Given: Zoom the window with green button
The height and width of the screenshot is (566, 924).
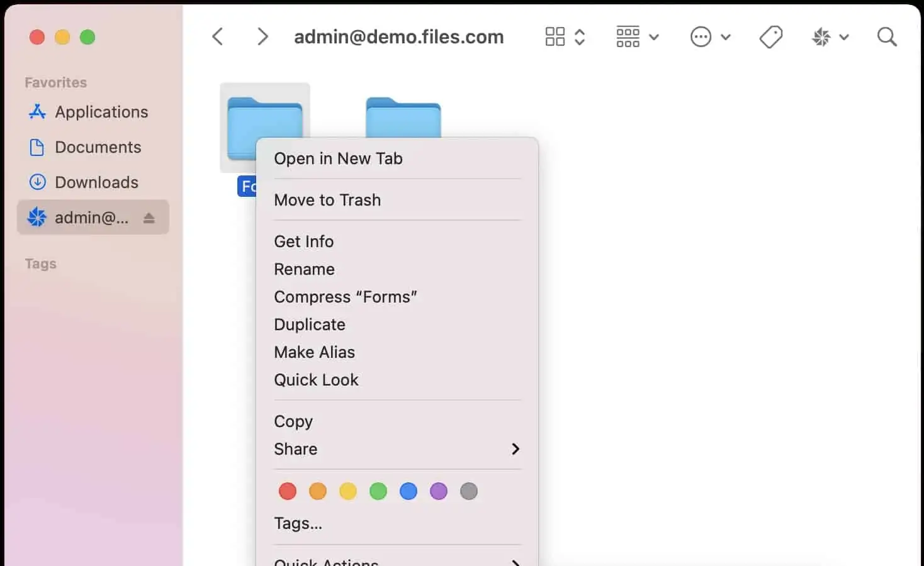Looking at the screenshot, I should tap(87, 37).
